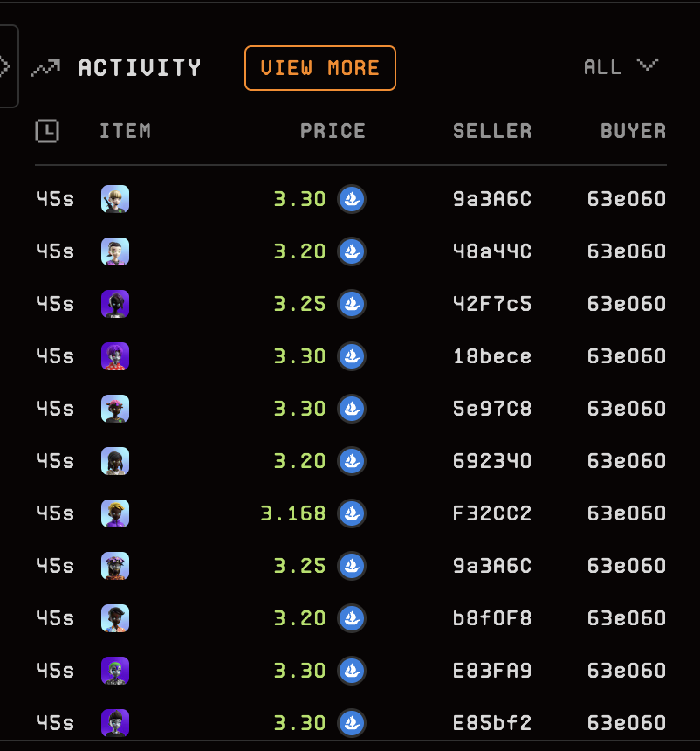Click the PRICE column header

(x=333, y=131)
